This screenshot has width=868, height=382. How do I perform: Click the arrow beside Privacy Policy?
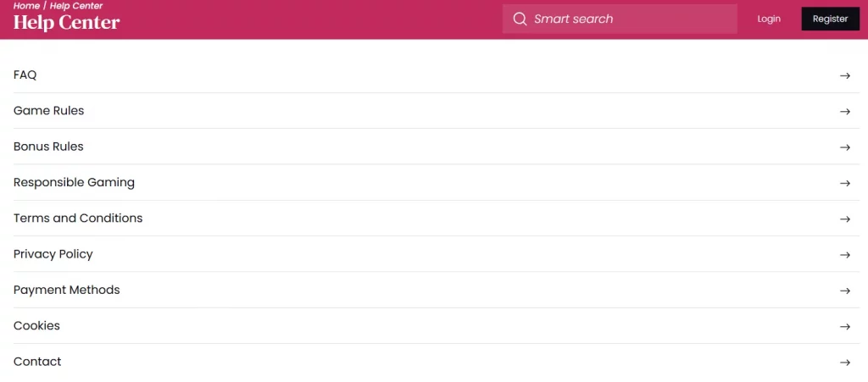(845, 255)
